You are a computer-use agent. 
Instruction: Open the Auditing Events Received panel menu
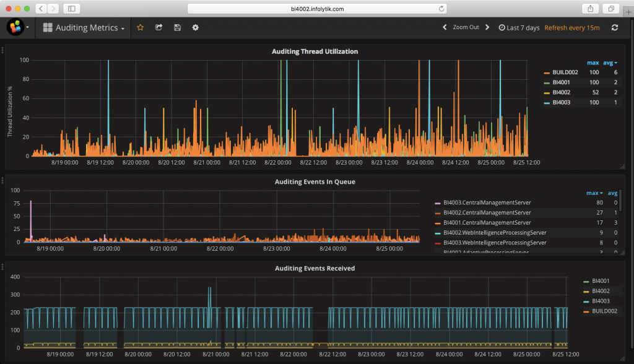point(314,268)
